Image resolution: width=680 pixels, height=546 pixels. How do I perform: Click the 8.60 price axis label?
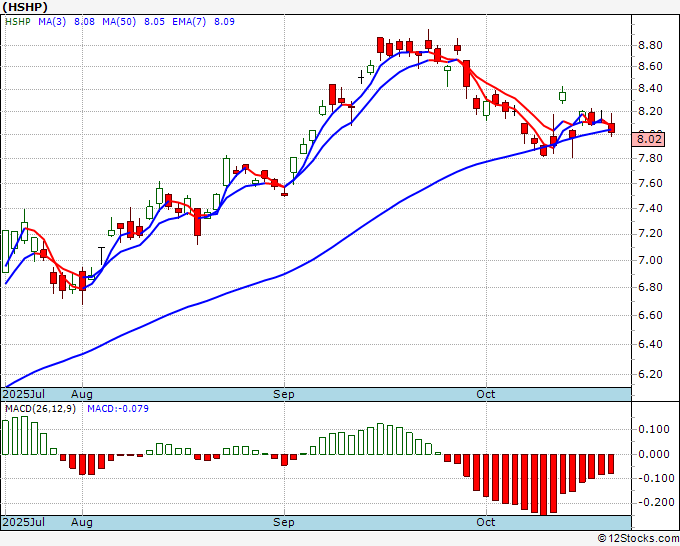650,66
